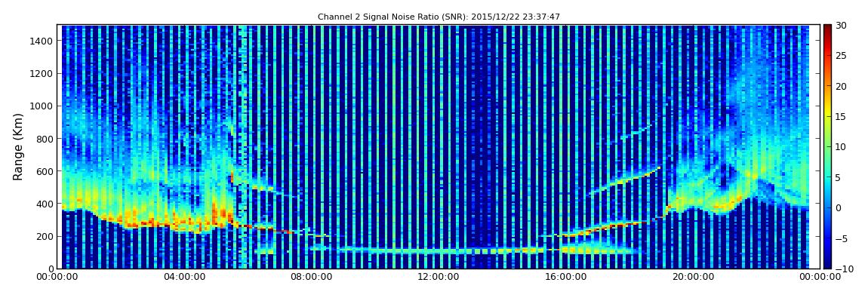Click the 1400 y-axis tick label

click(42, 41)
